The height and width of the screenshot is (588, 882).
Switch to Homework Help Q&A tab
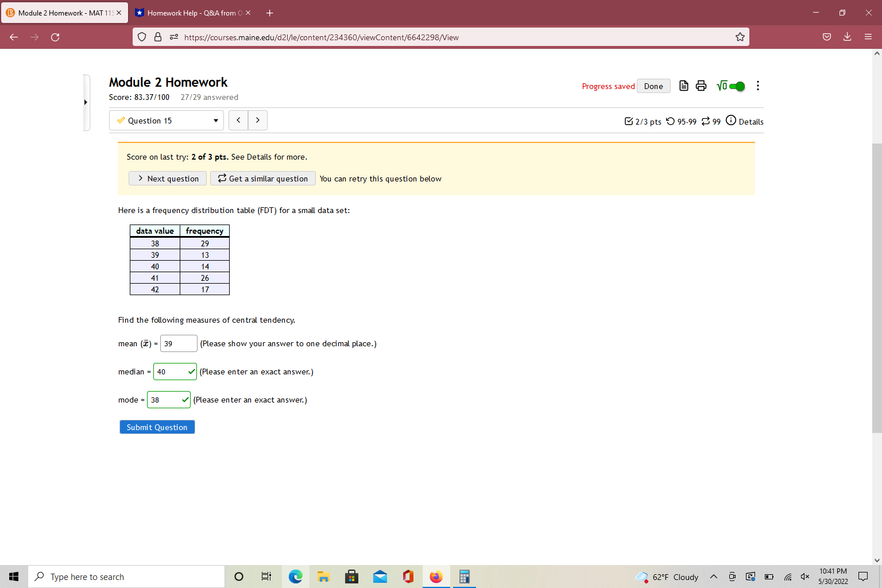[x=193, y=13]
